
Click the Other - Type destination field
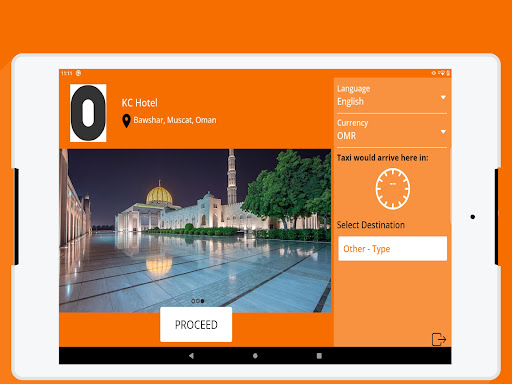click(393, 249)
